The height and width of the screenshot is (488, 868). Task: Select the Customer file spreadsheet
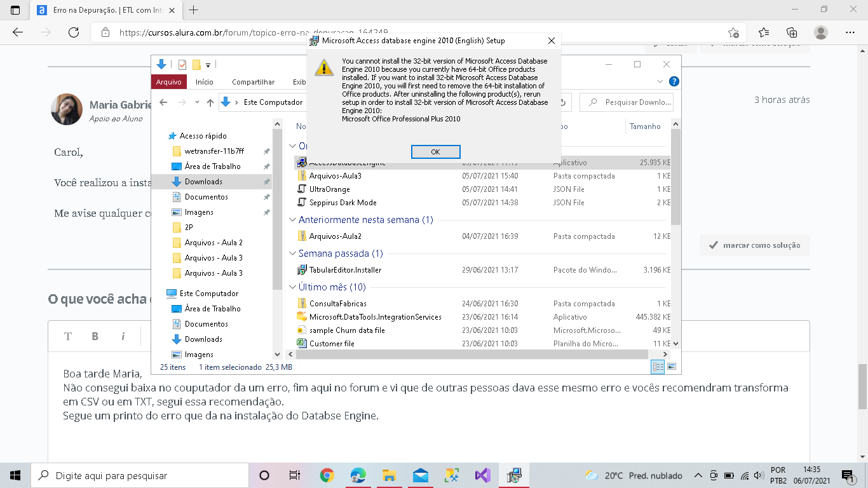point(332,344)
